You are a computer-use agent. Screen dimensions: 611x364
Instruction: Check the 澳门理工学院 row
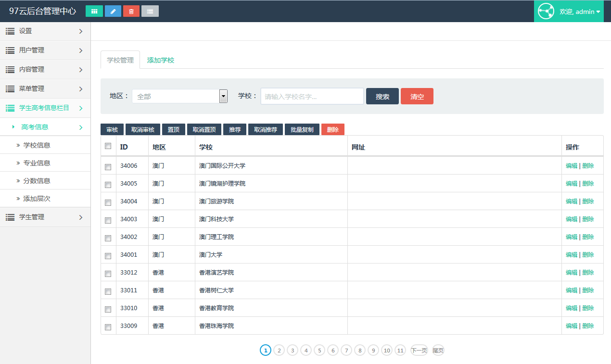[x=108, y=238]
